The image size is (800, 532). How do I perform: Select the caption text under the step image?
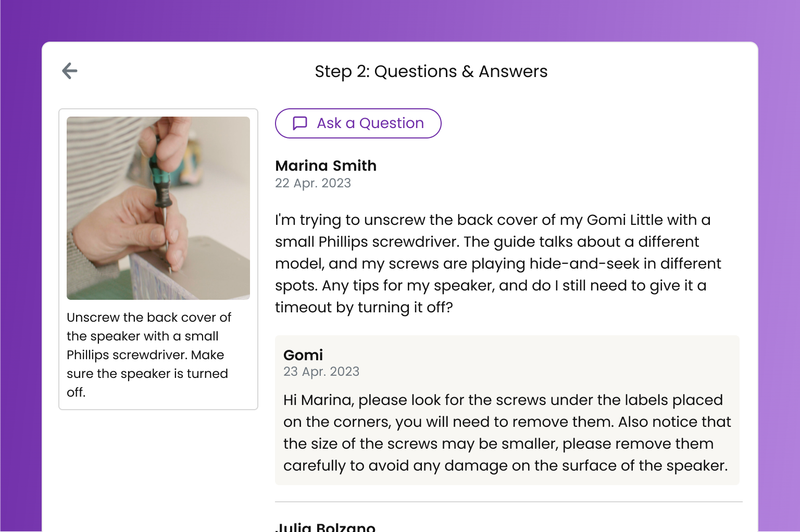pyautogui.click(x=149, y=356)
